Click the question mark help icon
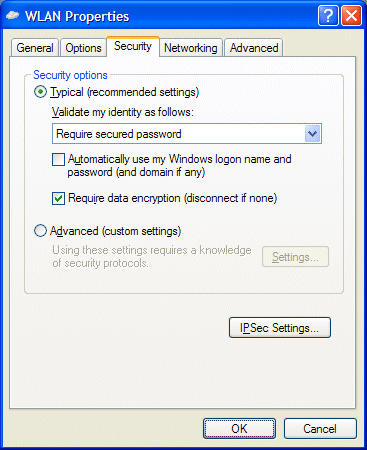The height and width of the screenshot is (450, 367). point(328,16)
